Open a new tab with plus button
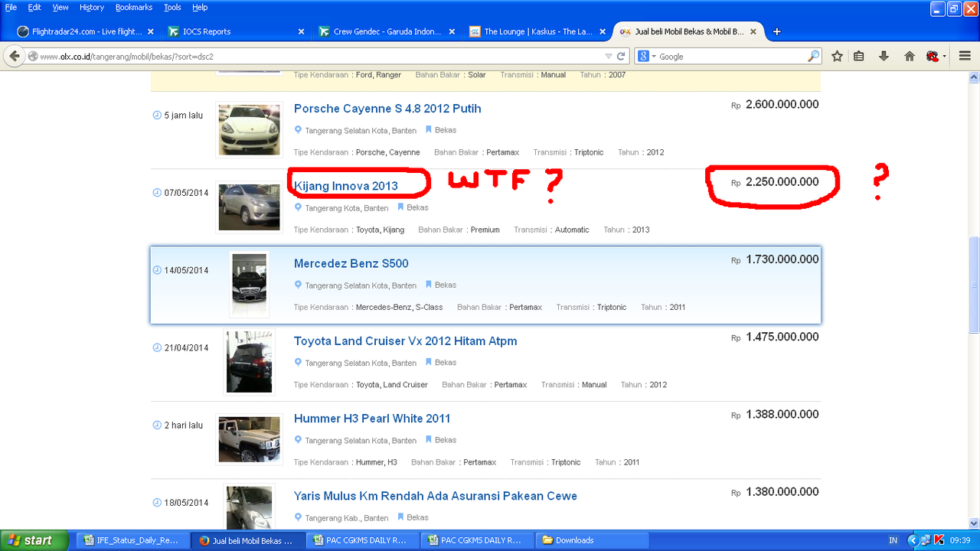 (777, 31)
